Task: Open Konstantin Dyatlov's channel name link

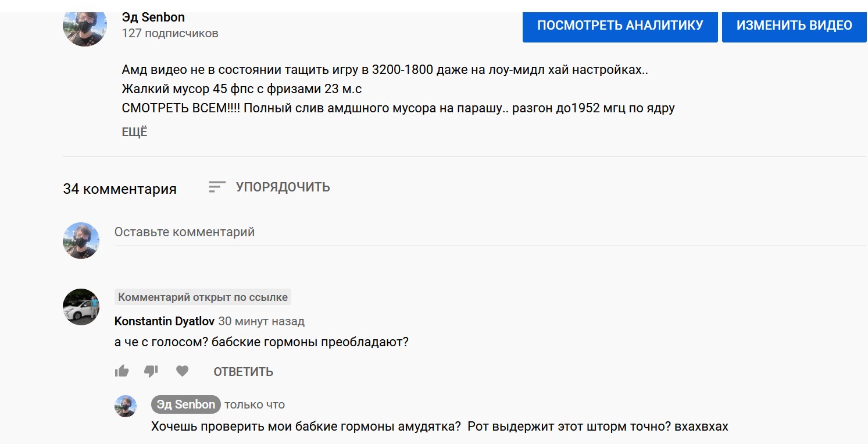Action: 165,321
